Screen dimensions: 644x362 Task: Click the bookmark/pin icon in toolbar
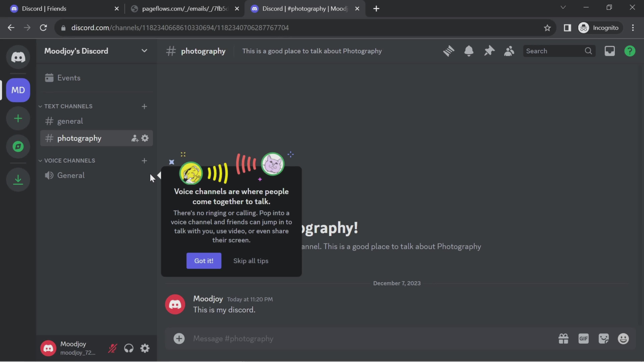pyautogui.click(x=489, y=50)
